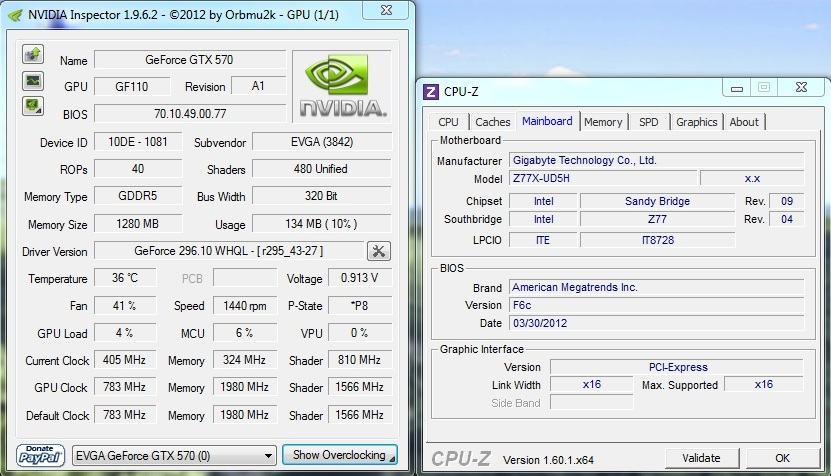Screen dimensions: 831x476
Task: Click the 4 % GPU Load value
Action: [125, 332]
